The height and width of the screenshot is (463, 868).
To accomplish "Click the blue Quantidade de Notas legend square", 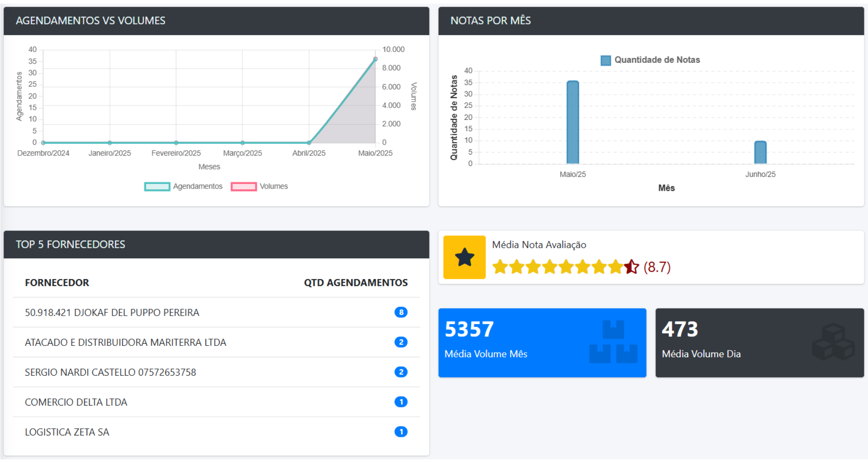I will (605, 59).
